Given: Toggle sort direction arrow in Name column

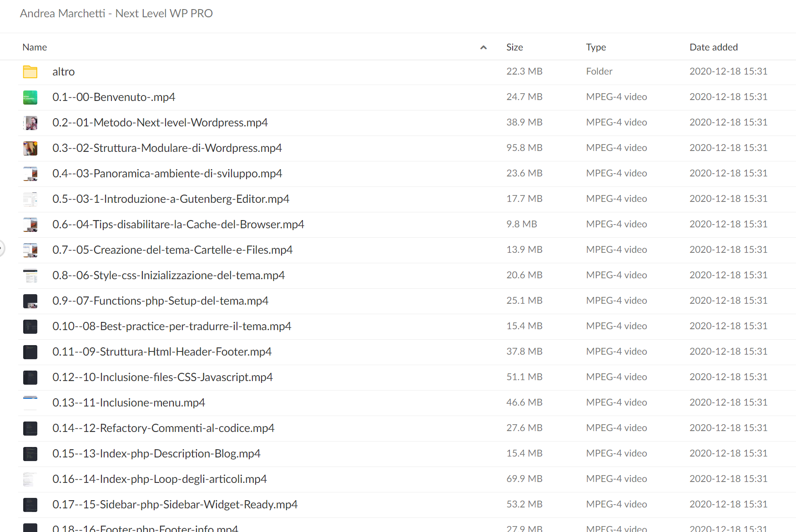Looking at the screenshot, I should click(x=484, y=47).
